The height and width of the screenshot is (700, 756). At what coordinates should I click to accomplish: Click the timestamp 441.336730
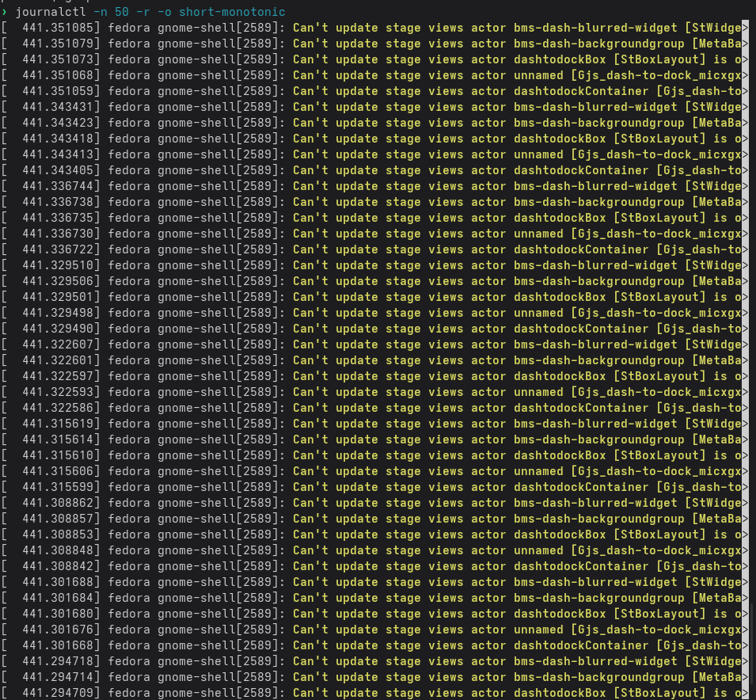(x=58, y=234)
